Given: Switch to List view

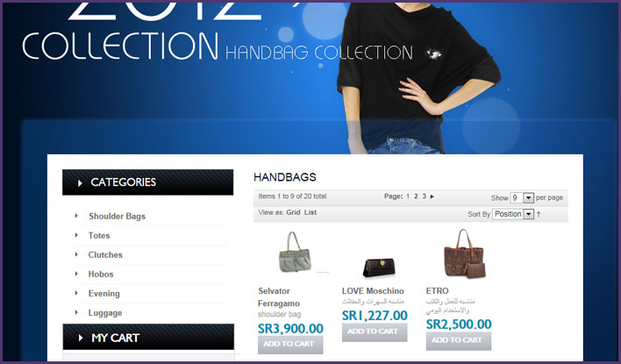Looking at the screenshot, I should [x=310, y=212].
